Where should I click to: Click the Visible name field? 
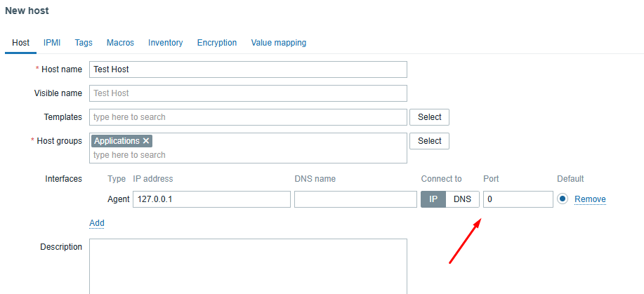coord(249,93)
